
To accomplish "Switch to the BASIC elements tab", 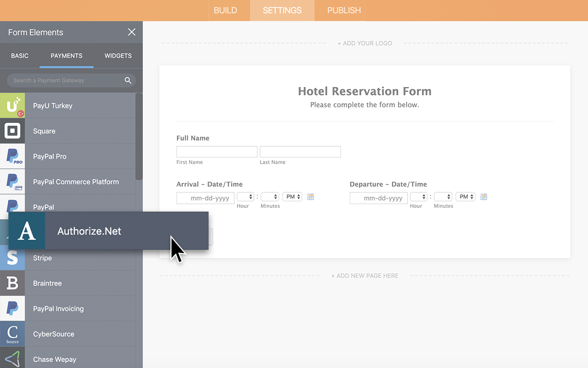I will pos(20,56).
